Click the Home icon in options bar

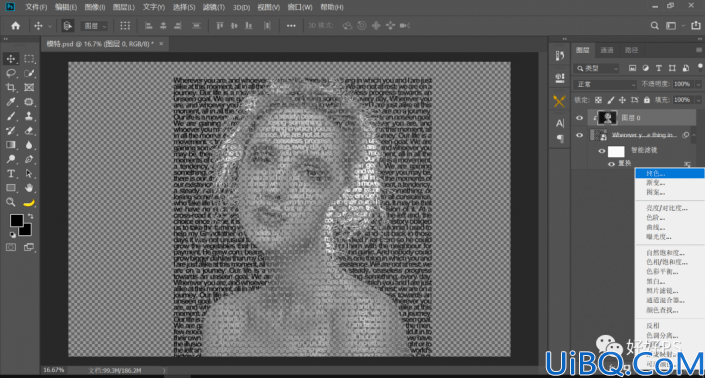pos(15,26)
